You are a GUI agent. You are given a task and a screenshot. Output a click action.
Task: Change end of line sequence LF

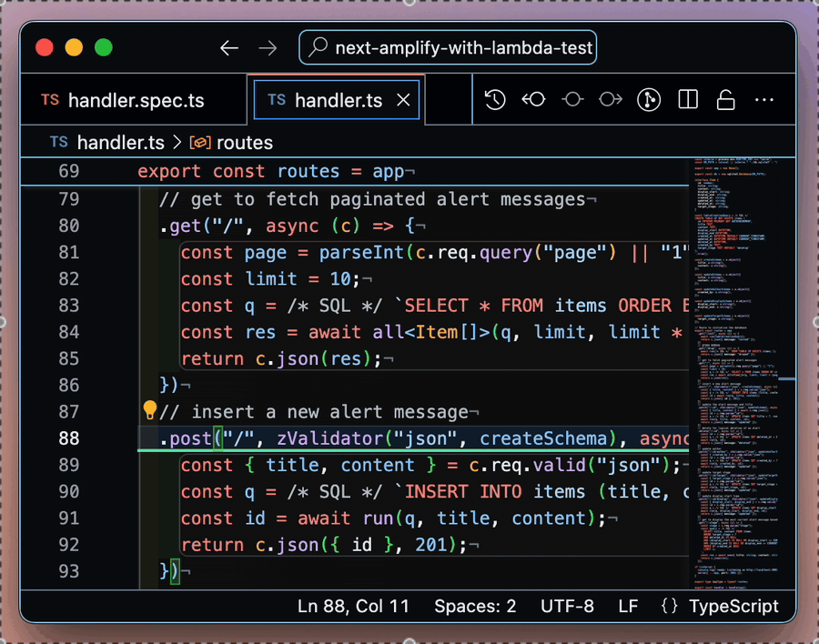click(x=628, y=607)
